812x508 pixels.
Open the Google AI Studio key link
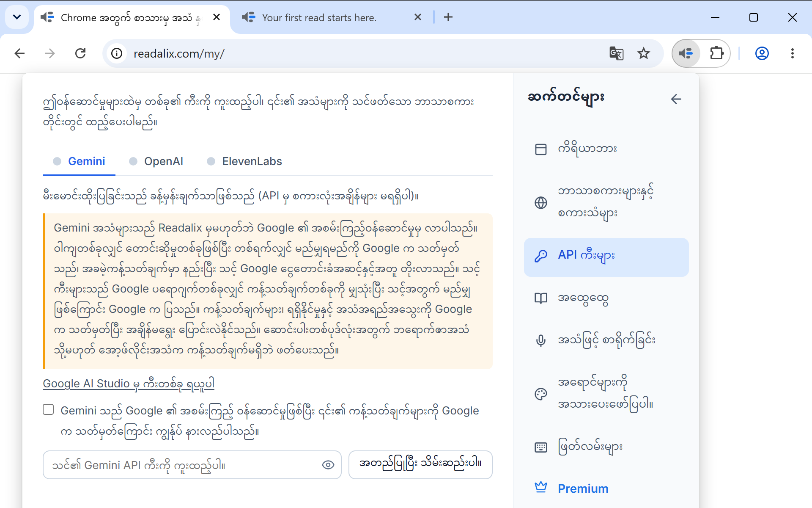129,384
